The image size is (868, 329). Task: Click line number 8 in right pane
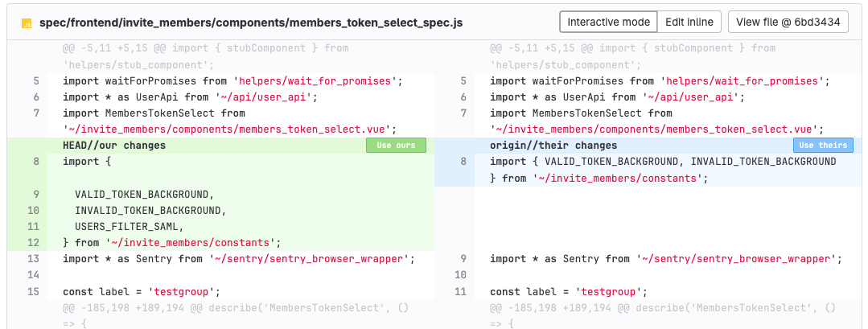click(x=463, y=162)
